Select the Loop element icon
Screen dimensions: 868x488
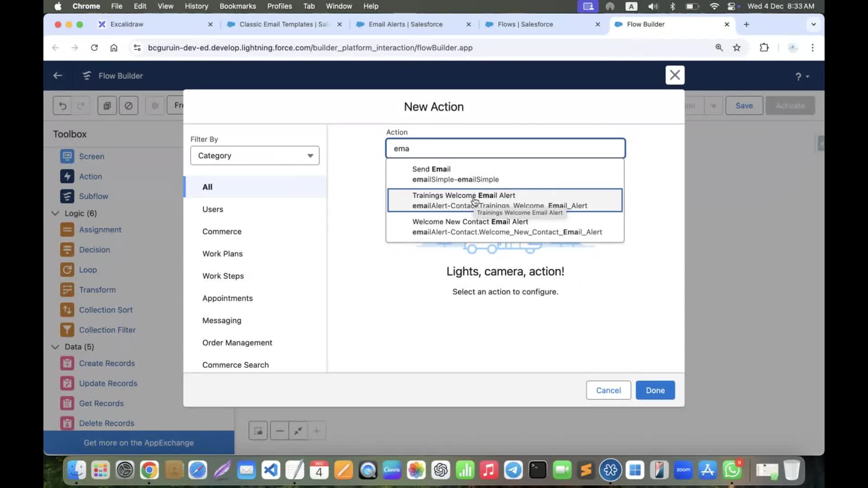67,270
